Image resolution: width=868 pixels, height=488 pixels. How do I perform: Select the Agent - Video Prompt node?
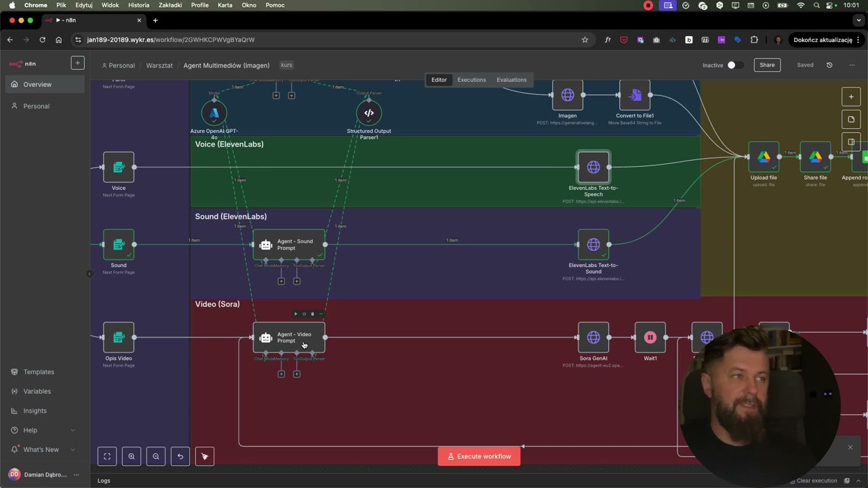pos(289,338)
